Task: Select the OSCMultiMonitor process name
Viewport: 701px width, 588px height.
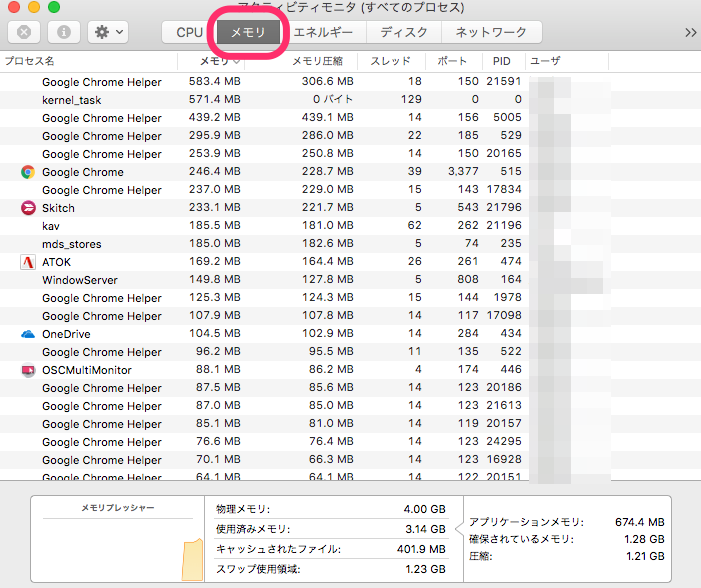Action: click(x=87, y=370)
